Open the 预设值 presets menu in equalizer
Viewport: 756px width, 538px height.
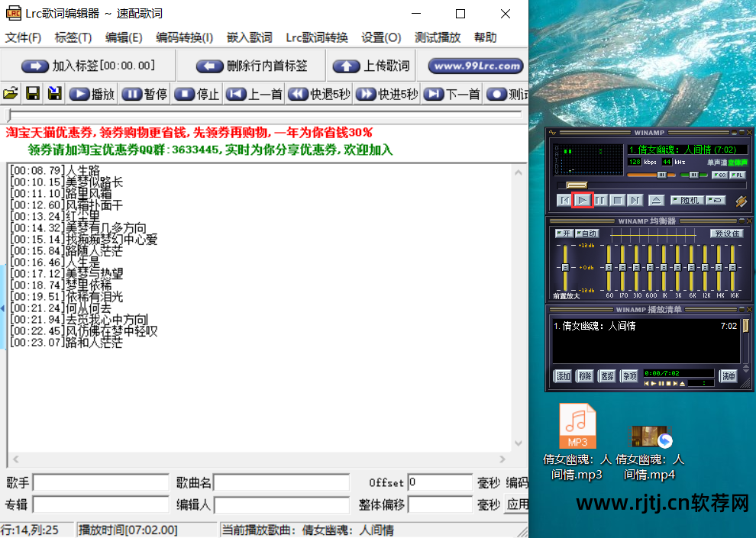click(x=727, y=234)
